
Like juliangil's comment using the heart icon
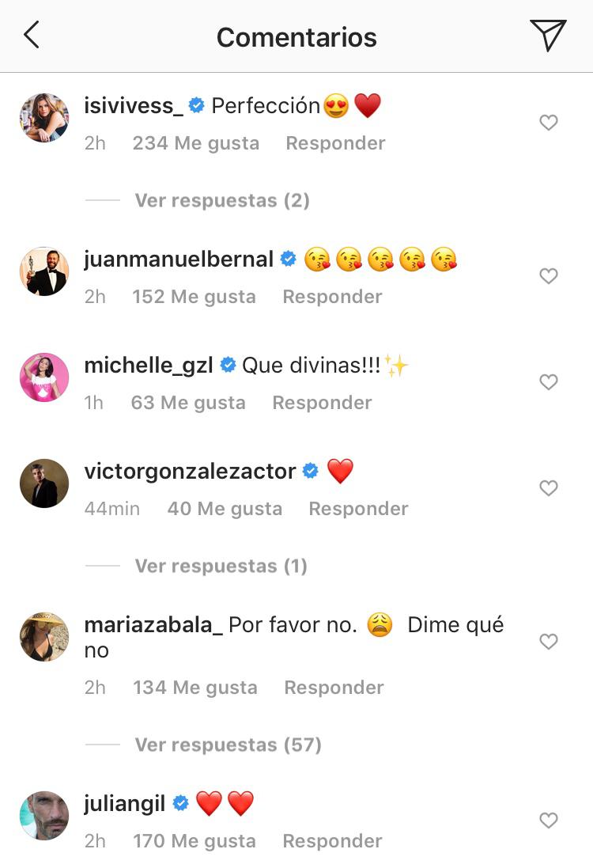pos(549,821)
